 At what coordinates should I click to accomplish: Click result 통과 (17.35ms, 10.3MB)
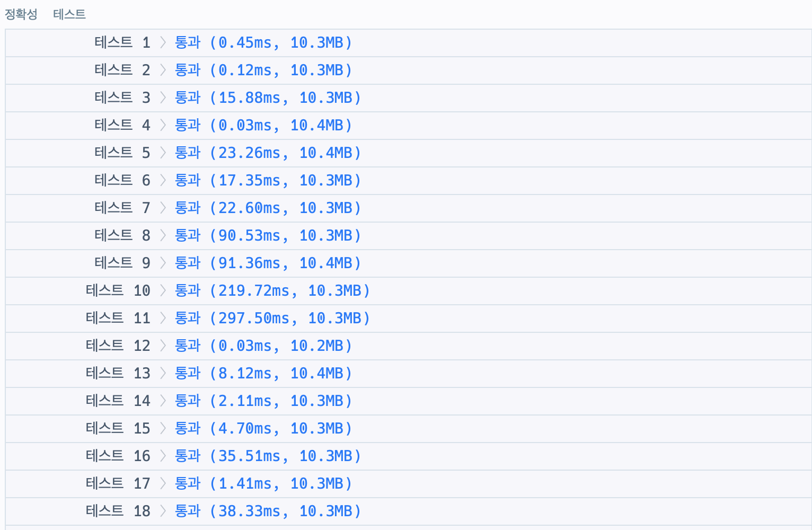click(268, 180)
